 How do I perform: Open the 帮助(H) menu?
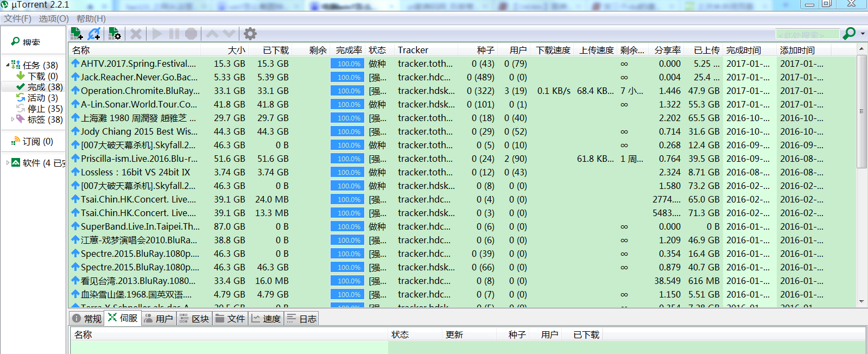pyautogui.click(x=91, y=18)
